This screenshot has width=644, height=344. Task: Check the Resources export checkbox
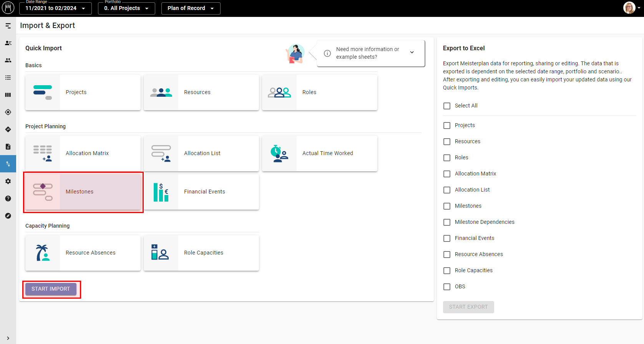447,142
